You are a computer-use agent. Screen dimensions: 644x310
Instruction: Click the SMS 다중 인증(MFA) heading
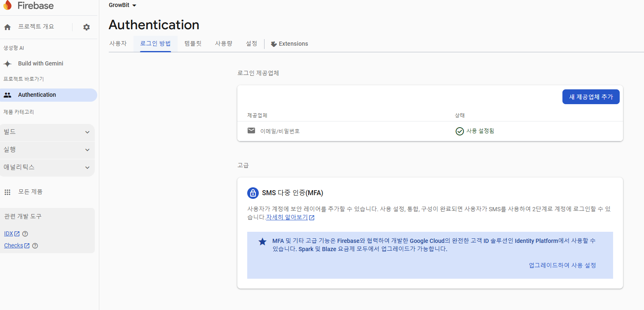[293, 193]
